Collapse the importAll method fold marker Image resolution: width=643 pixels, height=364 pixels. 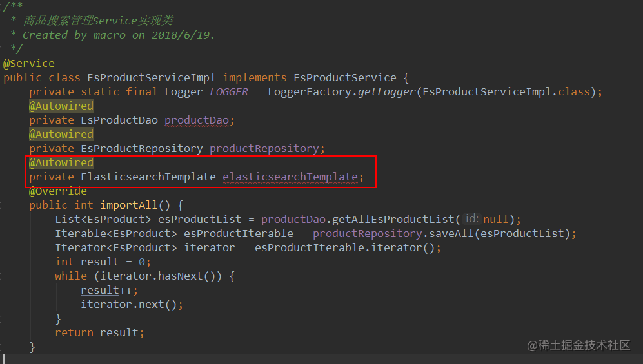1,206
